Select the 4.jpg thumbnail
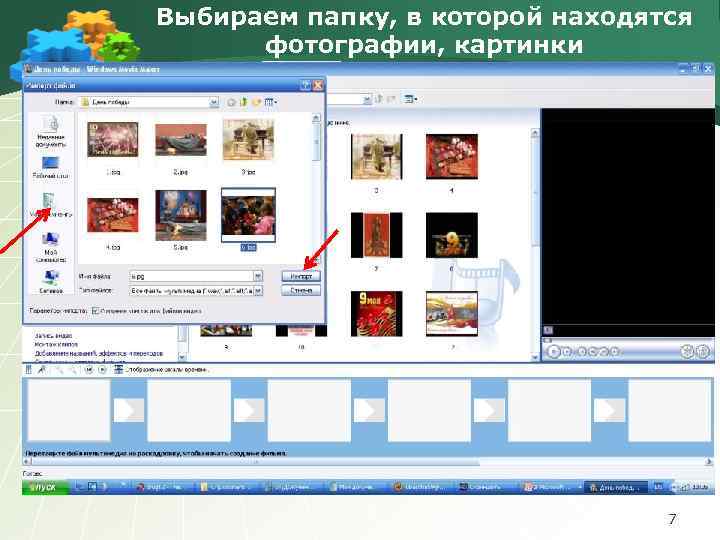 [112, 215]
